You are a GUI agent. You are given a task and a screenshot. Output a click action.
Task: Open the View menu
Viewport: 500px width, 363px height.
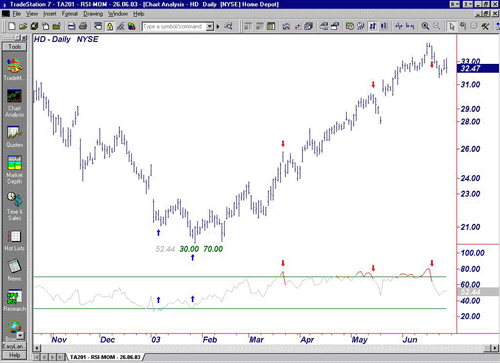(32, 14)
